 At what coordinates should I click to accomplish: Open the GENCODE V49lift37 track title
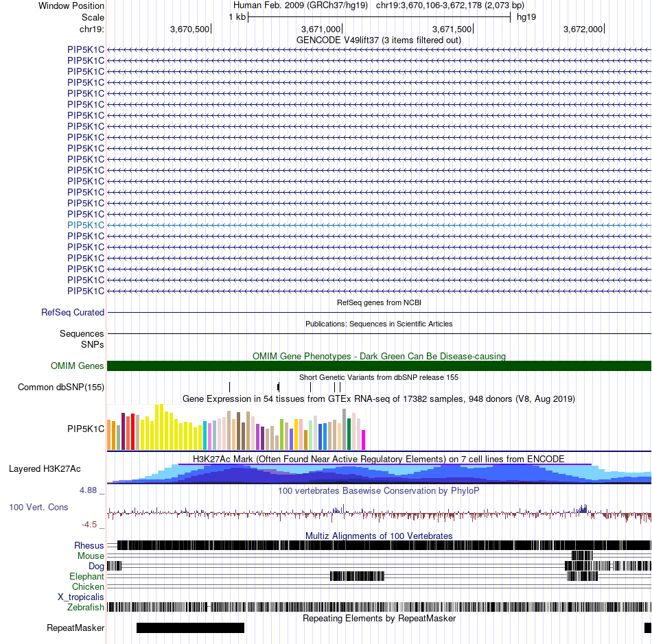[378, 40]
